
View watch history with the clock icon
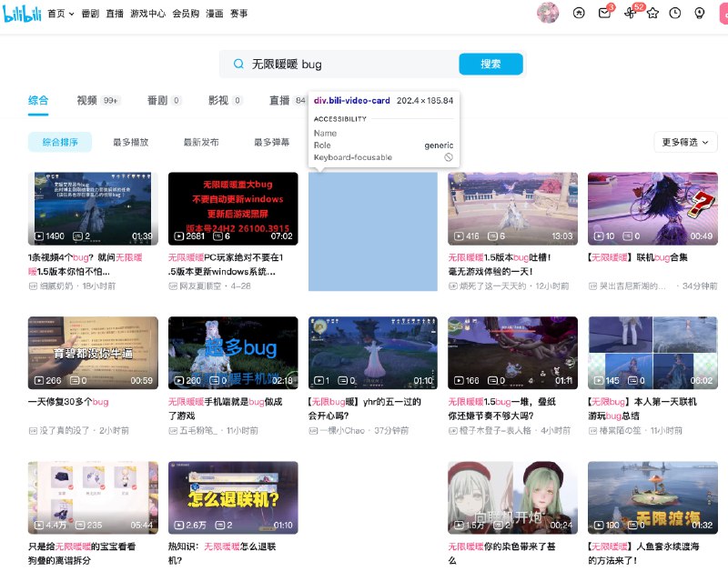click(x=676, y=14)
